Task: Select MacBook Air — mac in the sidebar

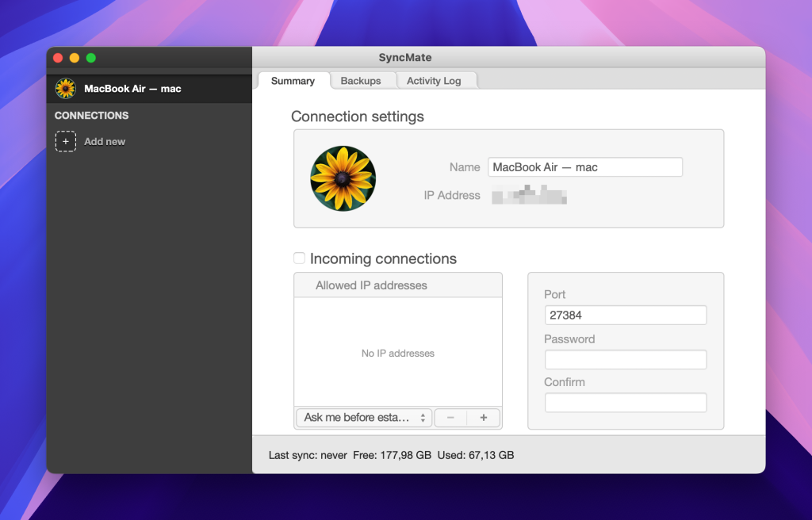Action: (x=149, y=89)
